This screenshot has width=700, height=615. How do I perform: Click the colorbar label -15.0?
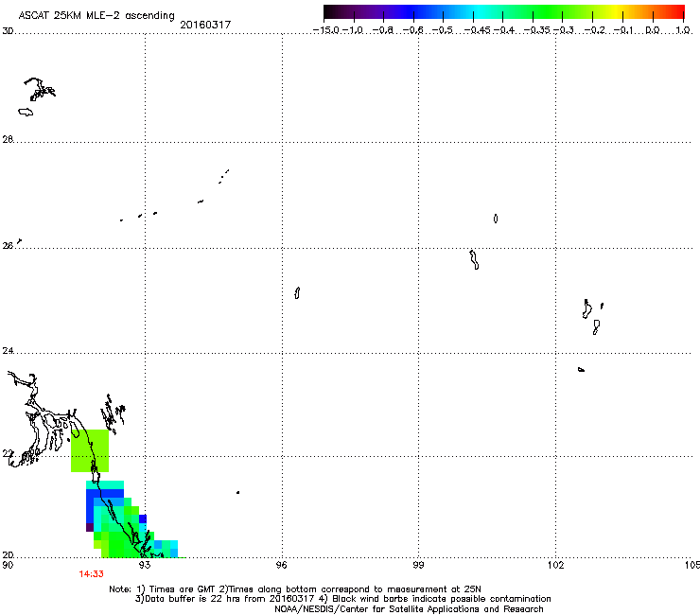(x=326, y=30)
